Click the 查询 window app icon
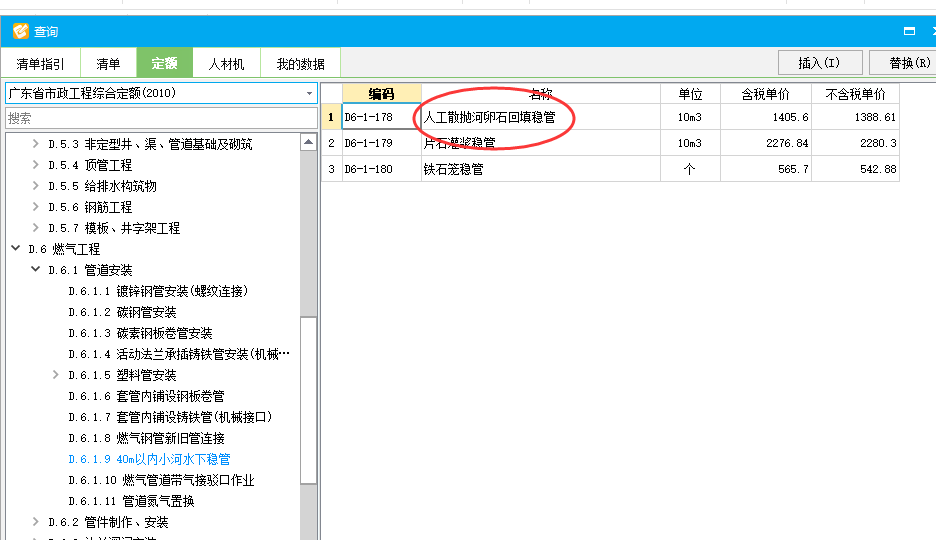 pos(20,31)
